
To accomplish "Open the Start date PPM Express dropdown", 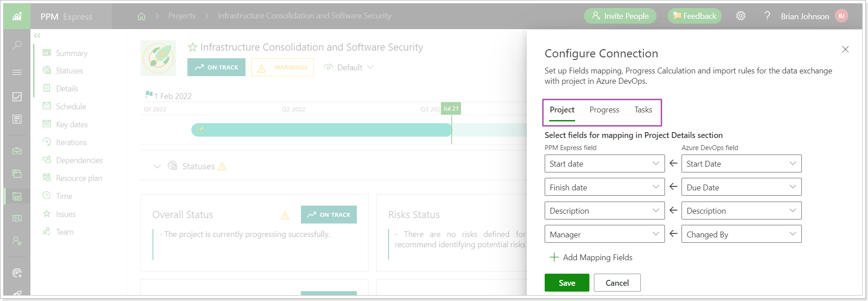I will (605, 163).
